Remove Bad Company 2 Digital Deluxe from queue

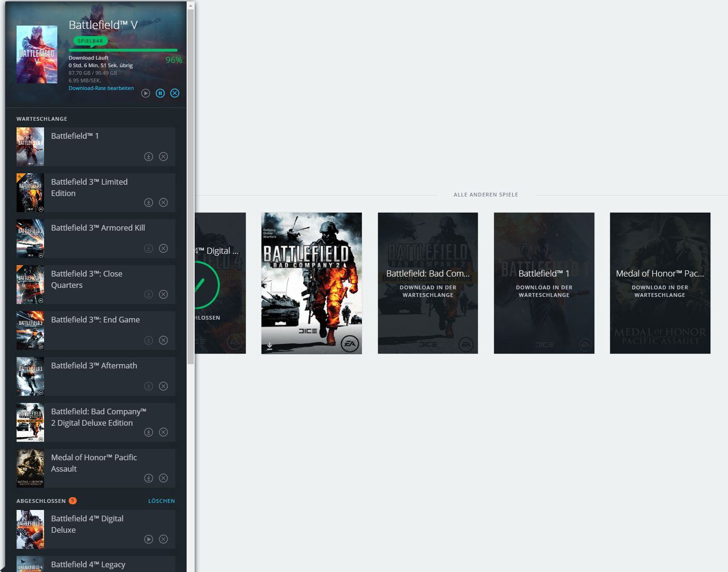pyautogui.click(x=163, y=432)
